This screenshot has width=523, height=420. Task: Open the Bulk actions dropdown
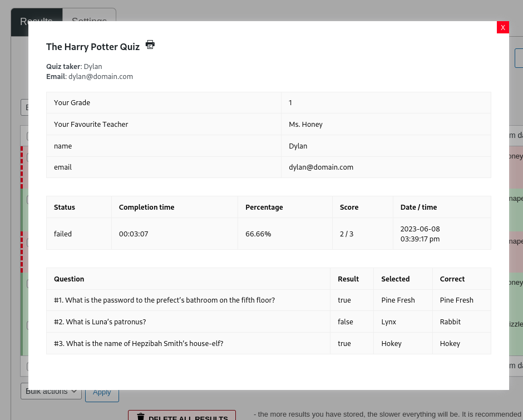coord(51,391)
